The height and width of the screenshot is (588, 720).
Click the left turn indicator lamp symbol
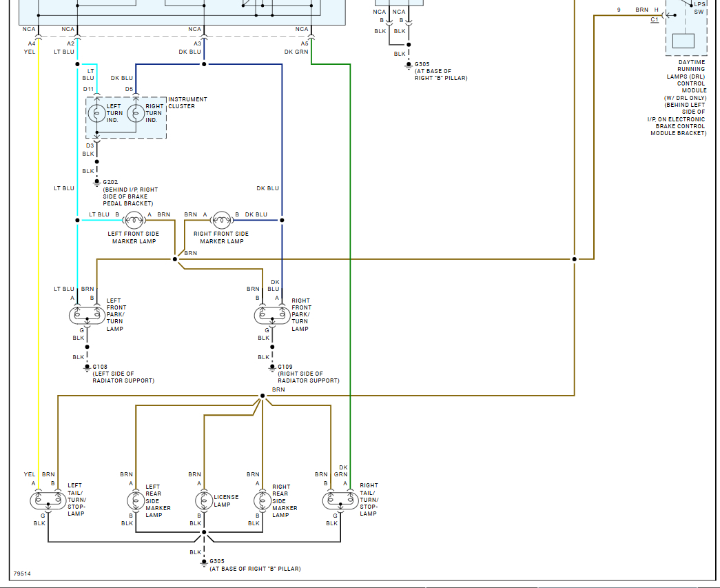(96, 114)
